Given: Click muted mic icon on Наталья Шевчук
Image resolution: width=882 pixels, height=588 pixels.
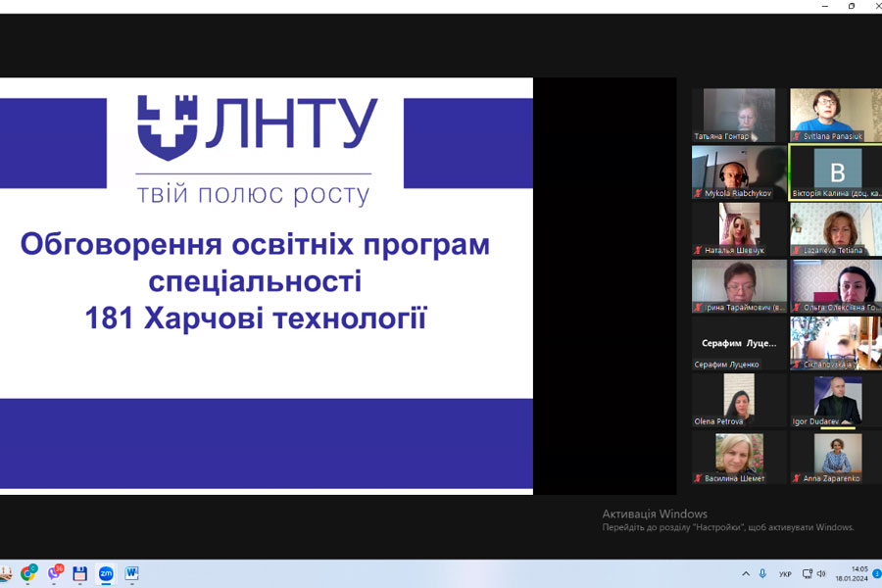Looking at the screenshot, I should [x=698, y=250].
